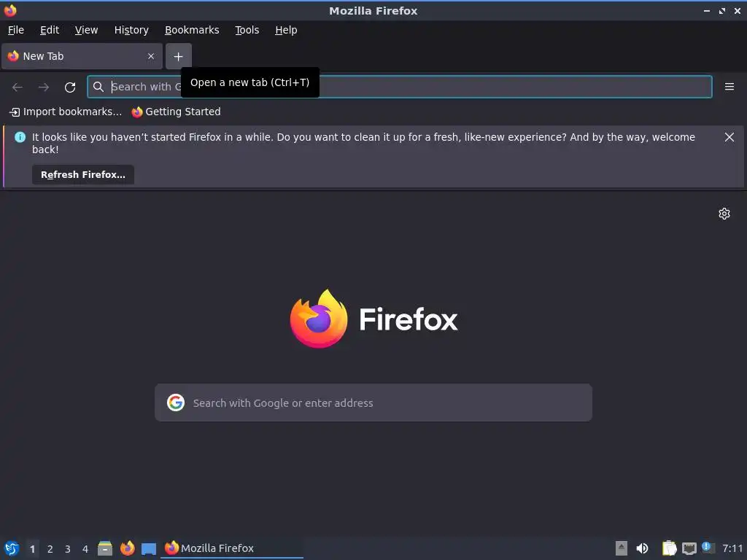The image size is (747, 560).
Task: Open the Help menu
Action: click(286, 30)
